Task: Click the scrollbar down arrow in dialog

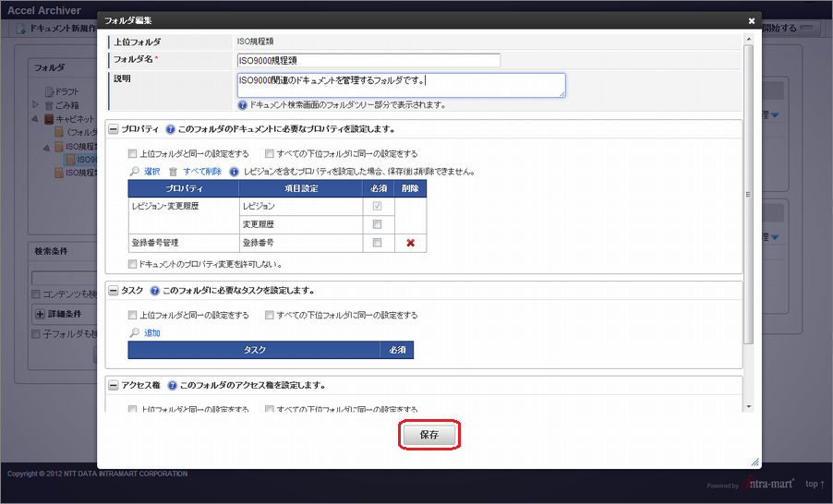Action: [749, 407]
